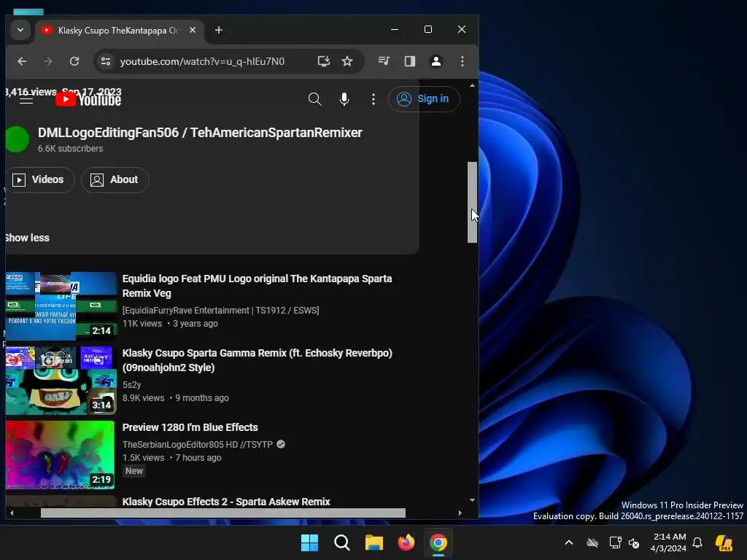Open network status tray icon
747x560 pixels.
(615, 542)
